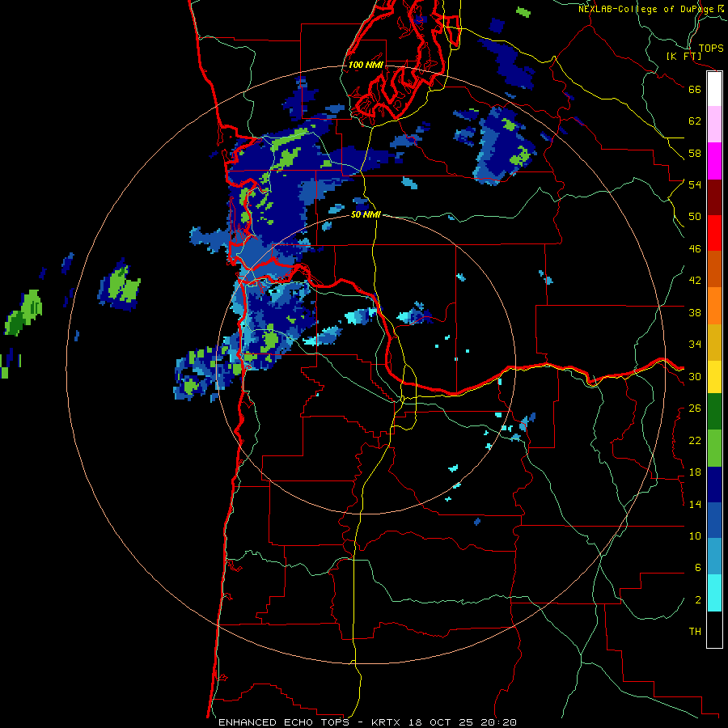Click the dark red legend swatch
Image resolution: width=728 pixels, height=728 pixels.
click(x=714, y=197)
